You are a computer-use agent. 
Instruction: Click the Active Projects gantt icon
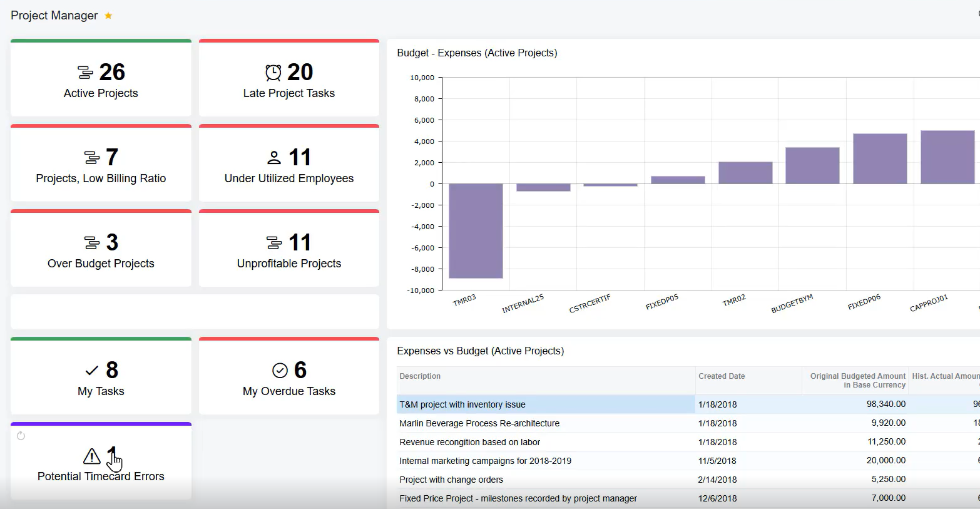(85, 73)
